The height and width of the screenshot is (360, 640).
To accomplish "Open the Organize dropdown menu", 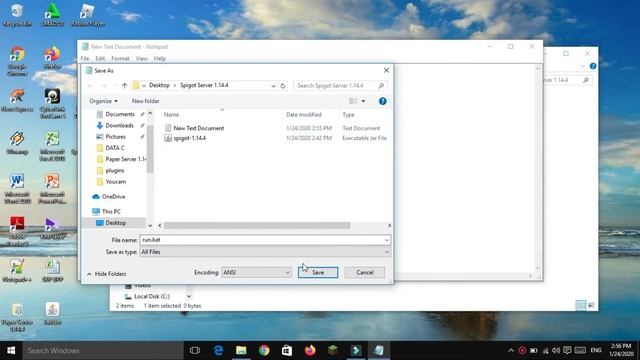I will (x=103, y=101).
